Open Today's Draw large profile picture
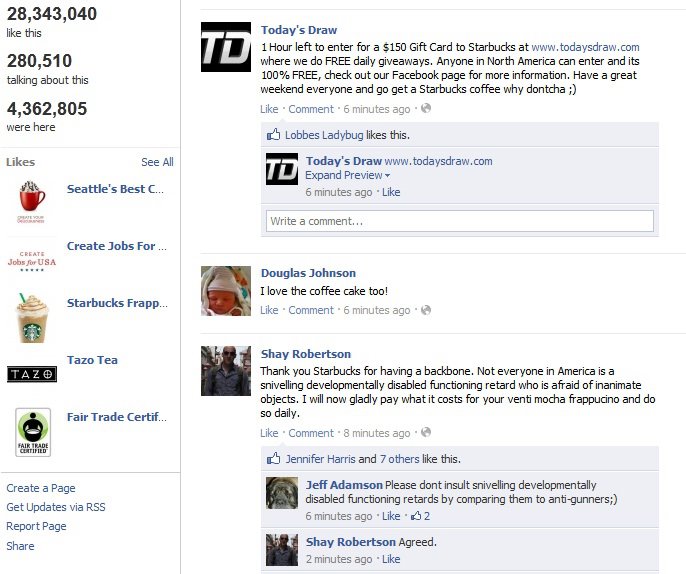The image size is (686, 574). click(x=226, y=47)
